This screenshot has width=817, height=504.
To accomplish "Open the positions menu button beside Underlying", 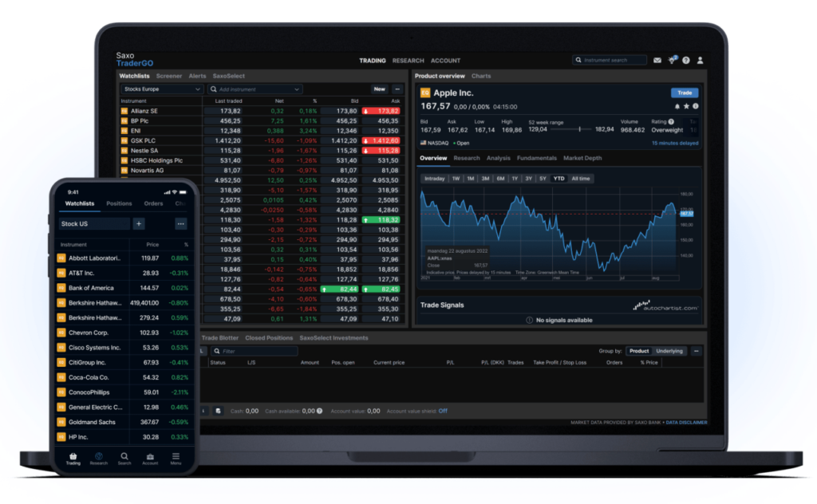I will point(696,351).
